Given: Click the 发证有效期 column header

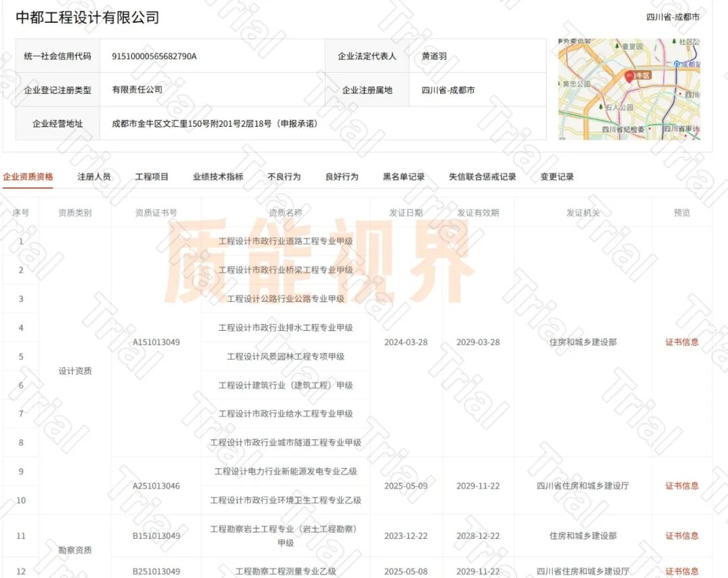Looking at the screenshot, I should (x=478, y=213).
